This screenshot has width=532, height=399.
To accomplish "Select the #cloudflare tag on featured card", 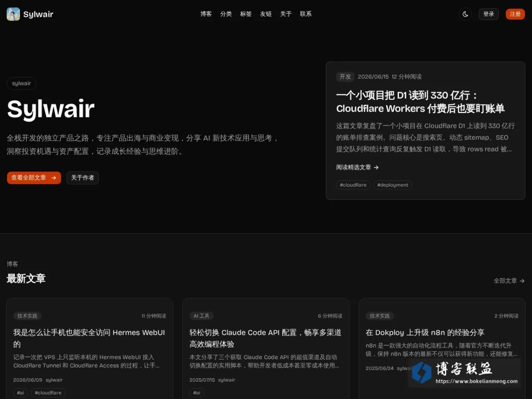I will (353, 185).
